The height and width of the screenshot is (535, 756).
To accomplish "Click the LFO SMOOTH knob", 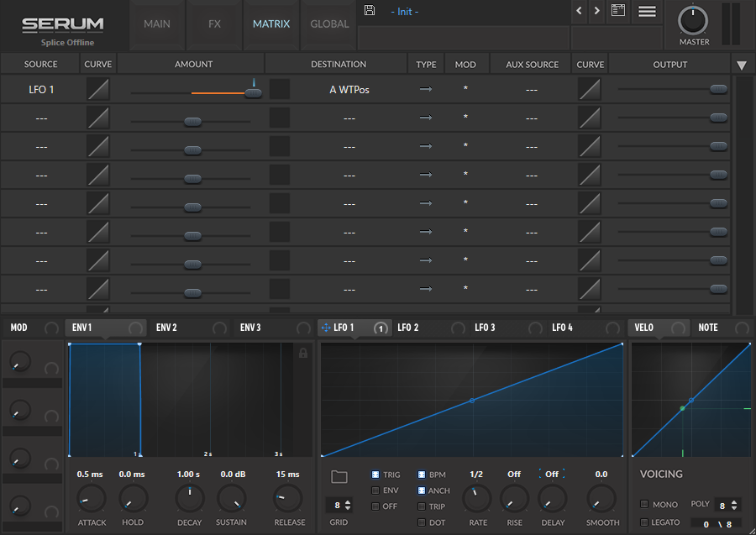I will [x=601, y=498].
